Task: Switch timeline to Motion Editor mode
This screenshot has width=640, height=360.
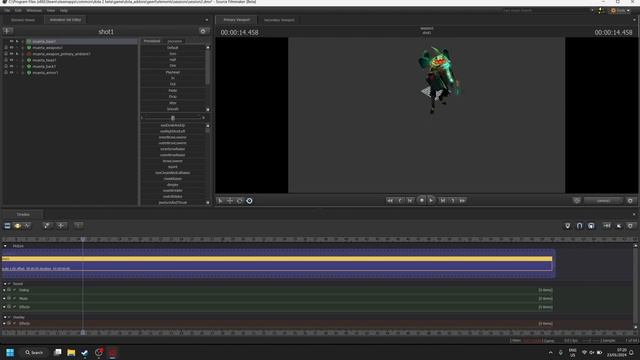Action: point(18,226)
